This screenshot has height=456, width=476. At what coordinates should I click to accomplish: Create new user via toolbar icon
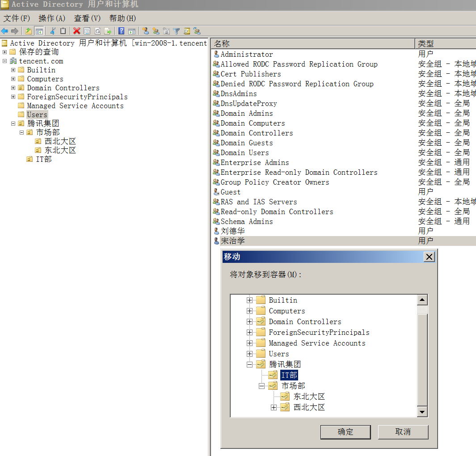pyautogui.click(x=146, y=31)
